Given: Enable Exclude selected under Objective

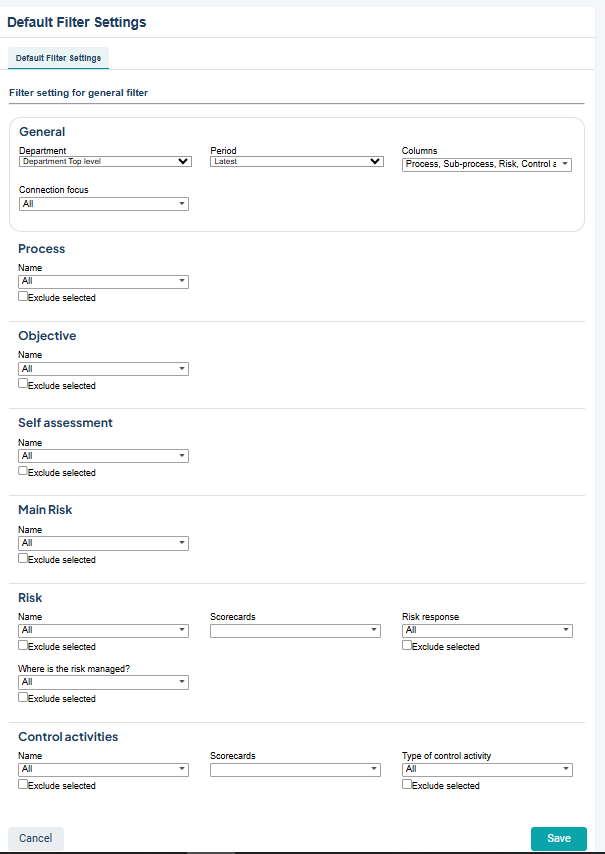Looking at the screenshot, I should (x=23, y=384).
